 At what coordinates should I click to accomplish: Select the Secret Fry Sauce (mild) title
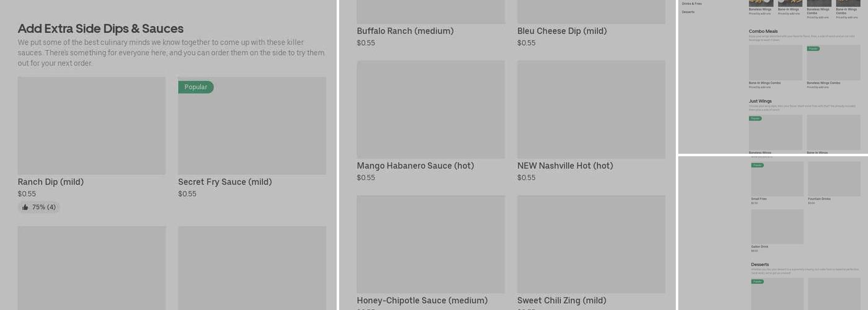tap(224, 182)
